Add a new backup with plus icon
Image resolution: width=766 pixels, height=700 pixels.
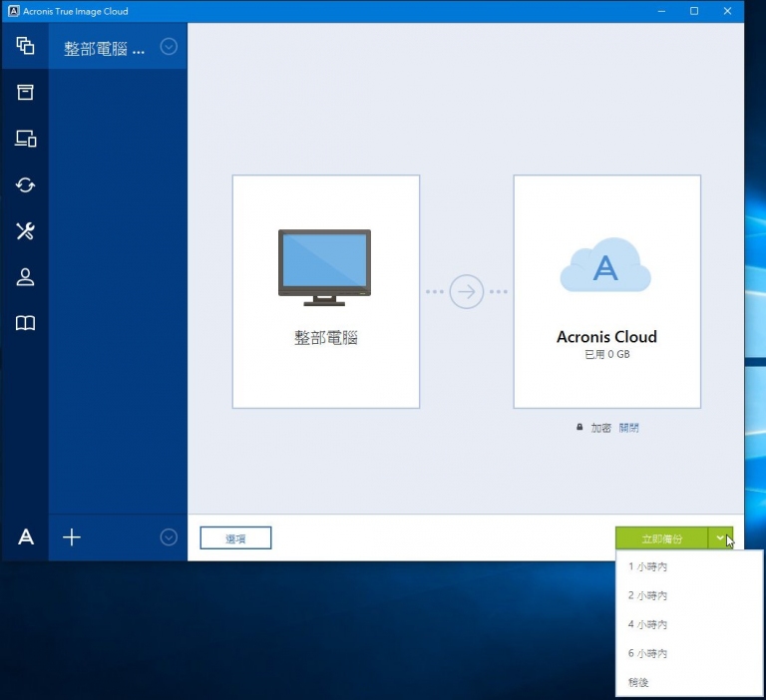pos(72,537)
